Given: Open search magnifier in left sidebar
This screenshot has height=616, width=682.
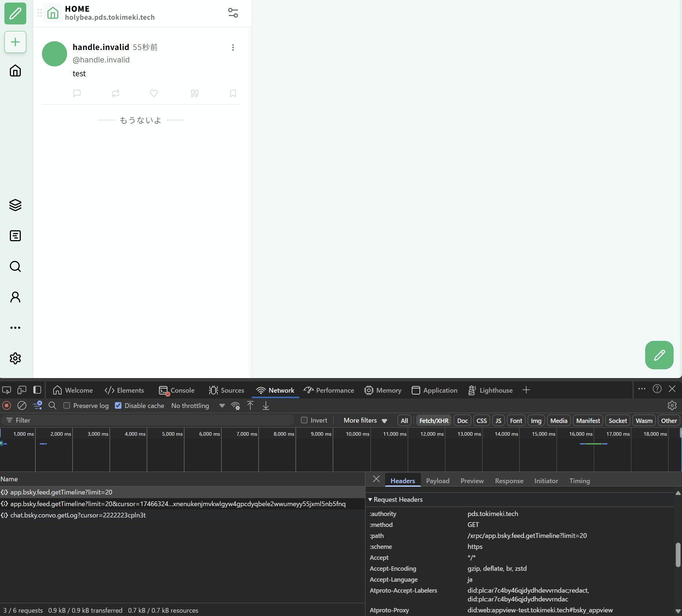Looking at the screenshot, I should pos(15,266).
